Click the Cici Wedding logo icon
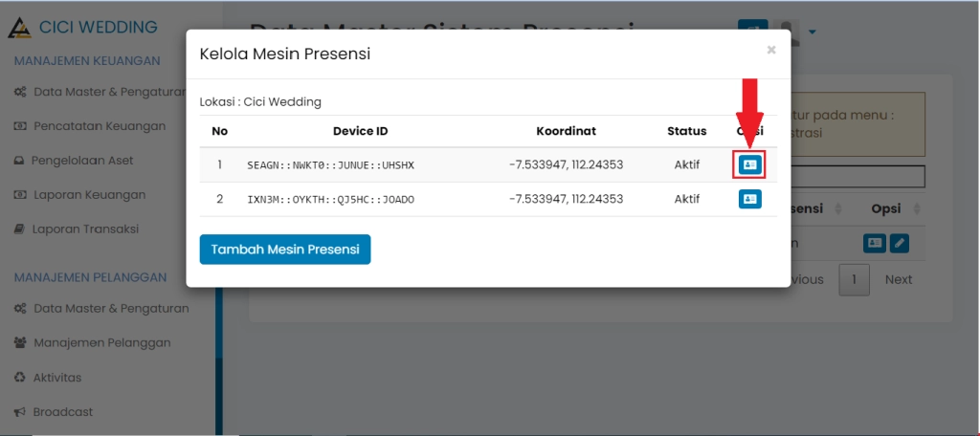This screenshot has width=980, height=436. (x=19, y=28)
